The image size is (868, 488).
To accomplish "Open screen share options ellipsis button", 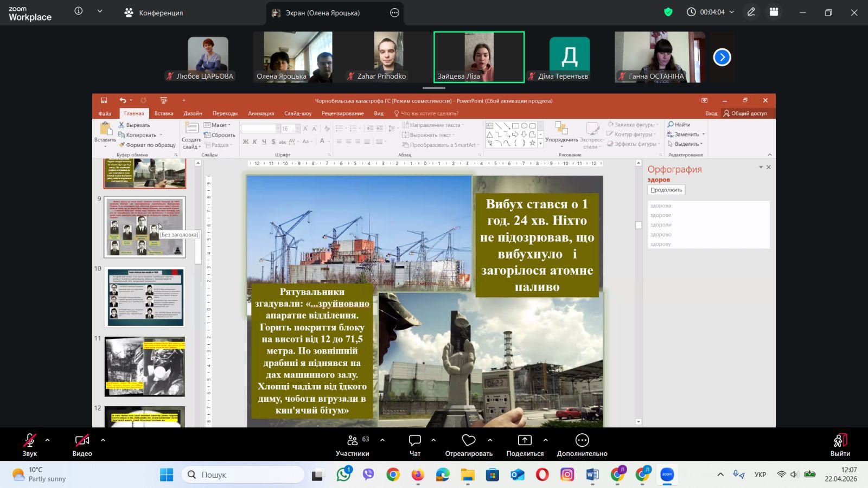I will (394, 12).
